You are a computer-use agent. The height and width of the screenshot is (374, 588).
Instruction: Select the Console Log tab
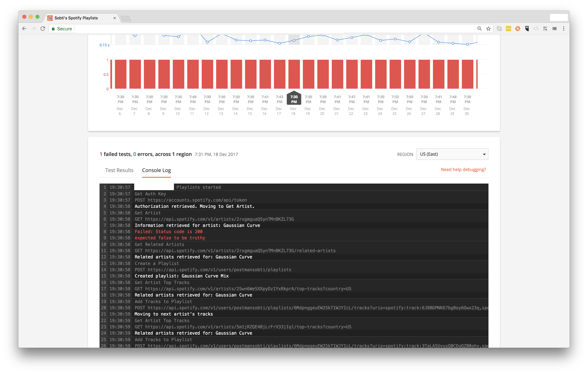tap(156, 170)
